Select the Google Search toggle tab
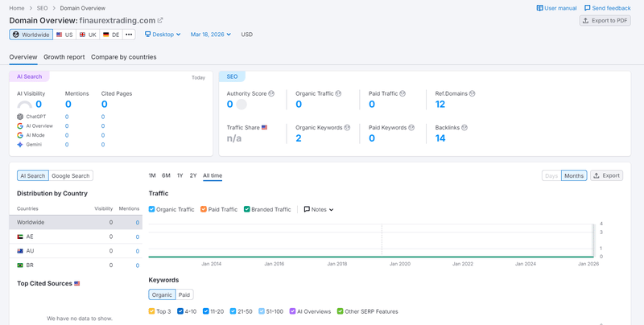This screenshot has width=644, height=325. pyautogui.click(x=71, y=175)
